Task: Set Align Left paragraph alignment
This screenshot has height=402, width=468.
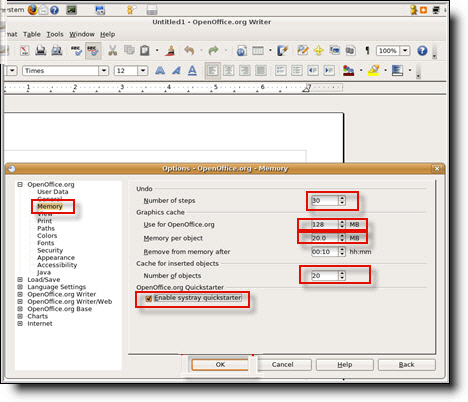Action: (212, 70)
